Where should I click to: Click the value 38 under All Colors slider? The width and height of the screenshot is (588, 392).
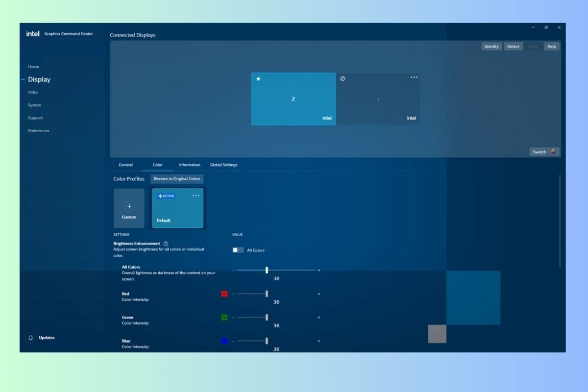coord(276,278)
